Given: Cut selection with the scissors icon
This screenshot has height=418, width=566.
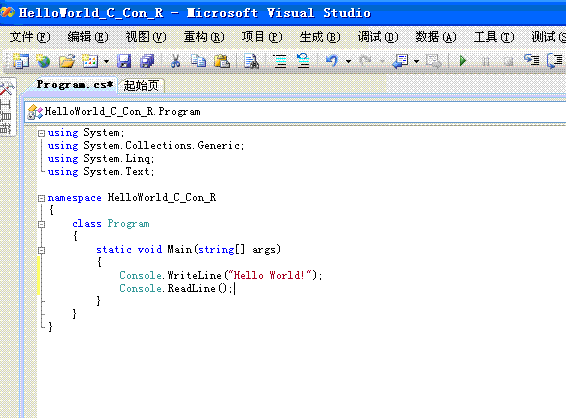Looking at the screenshot, I should [x=175, y=61].
